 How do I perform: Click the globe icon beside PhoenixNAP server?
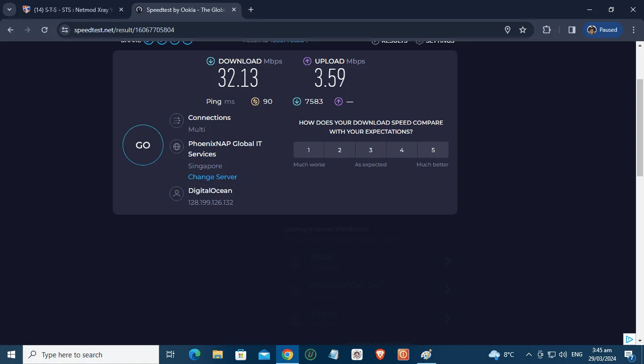click(x=177, y=146)
